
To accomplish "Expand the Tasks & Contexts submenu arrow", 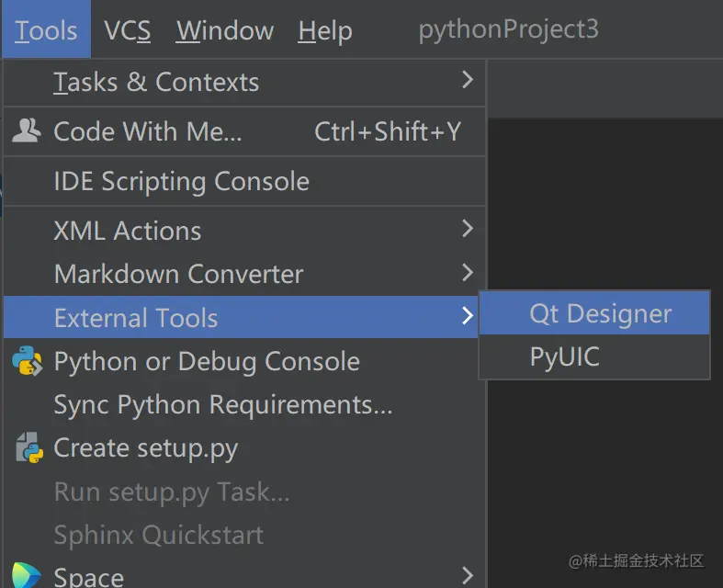I will coord(467,81).
